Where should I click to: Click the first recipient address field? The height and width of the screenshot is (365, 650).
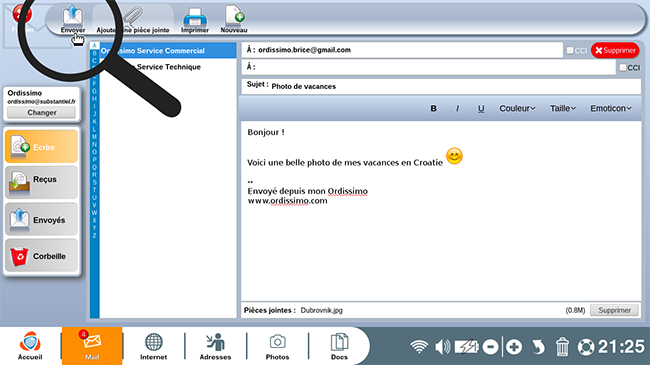(402, 50)
